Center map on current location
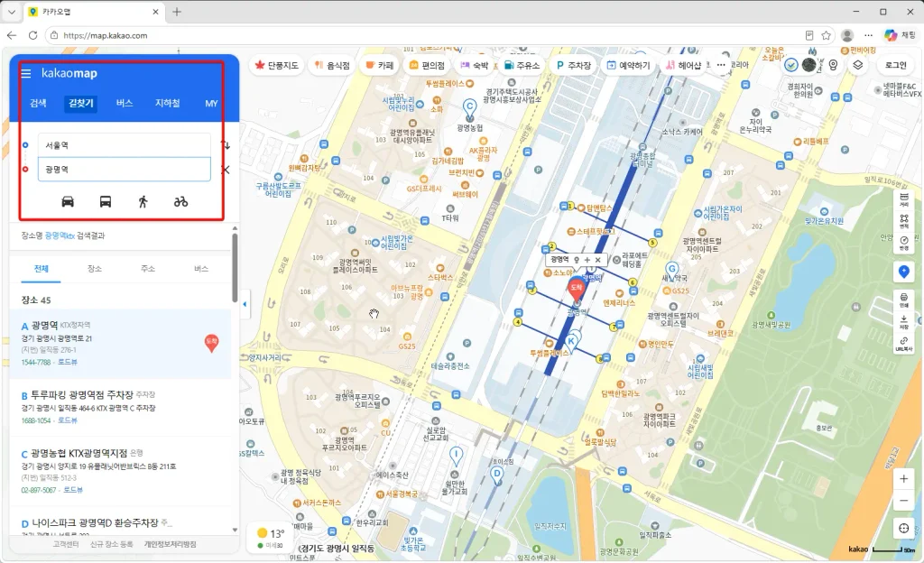 tap(904, 528)
